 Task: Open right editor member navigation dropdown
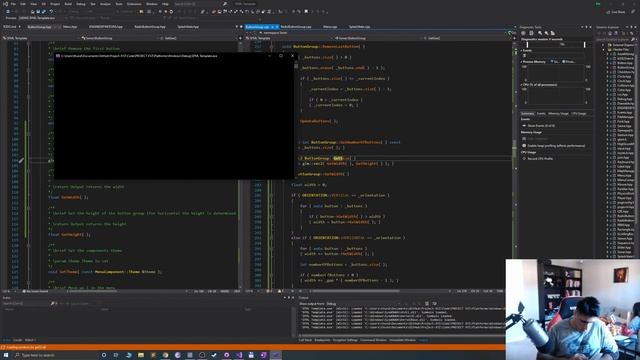467,38
